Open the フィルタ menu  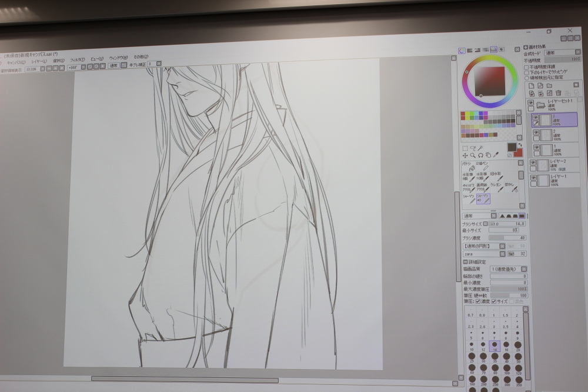tap(77, 59)
